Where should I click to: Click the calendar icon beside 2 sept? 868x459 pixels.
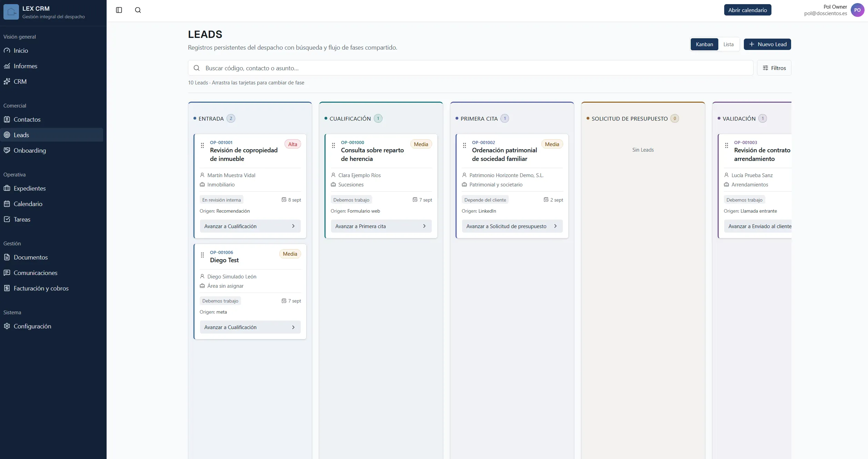(546, 200)
